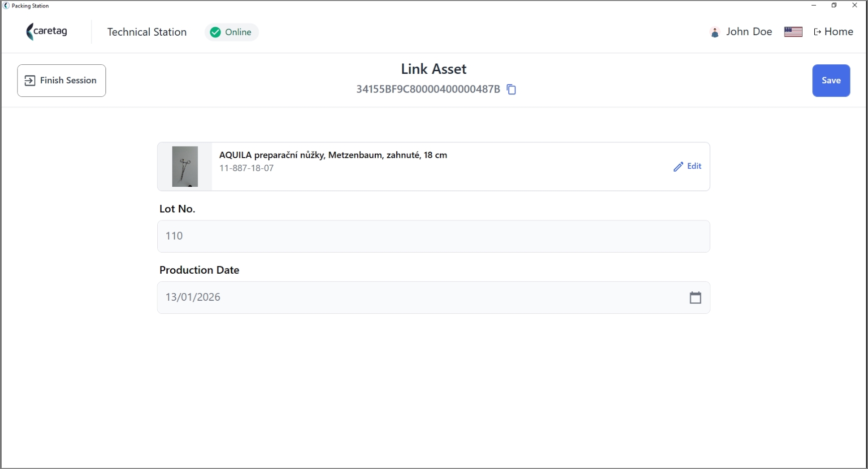Copy the asset ID to clipboard

pyautogui.click(x=511, y=89)
